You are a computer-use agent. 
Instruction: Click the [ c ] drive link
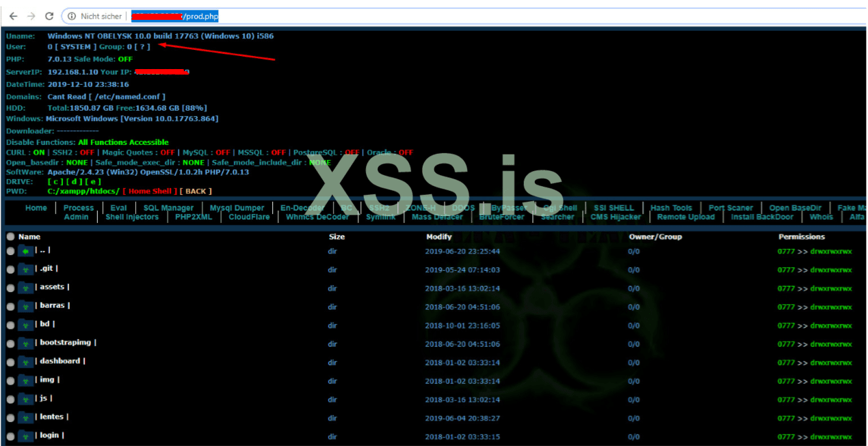click(55, 181)
